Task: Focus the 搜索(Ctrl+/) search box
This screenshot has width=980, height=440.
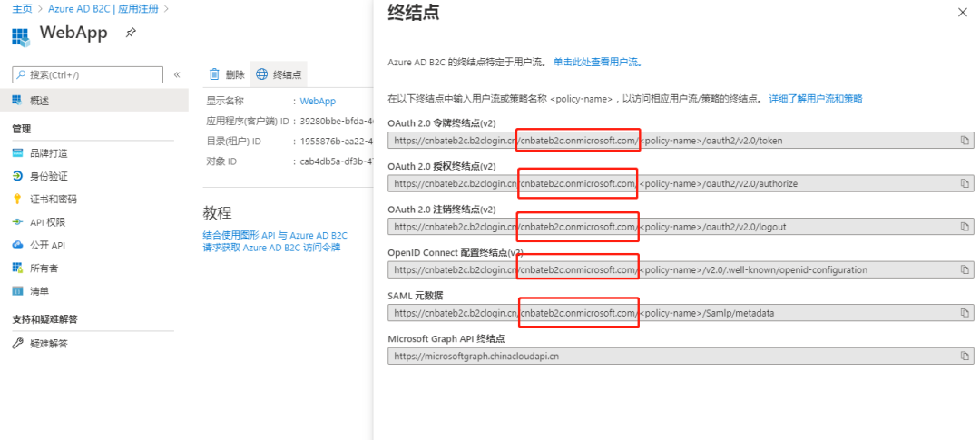Action: (87, 75)
